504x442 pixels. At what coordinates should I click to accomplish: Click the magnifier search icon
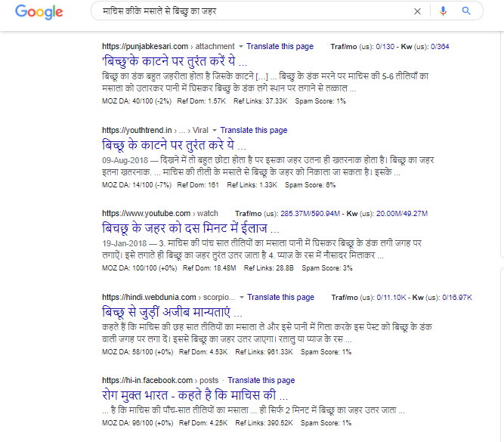click(466, 11)
